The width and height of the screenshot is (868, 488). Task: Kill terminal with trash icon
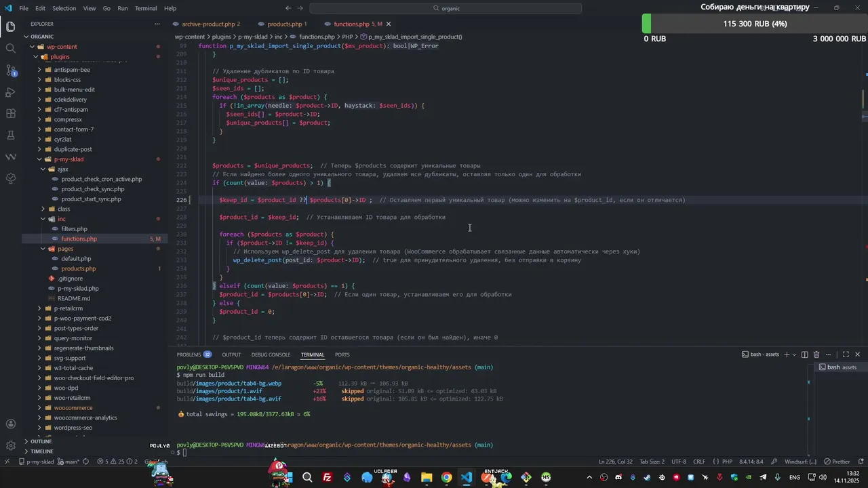point(816,354)
